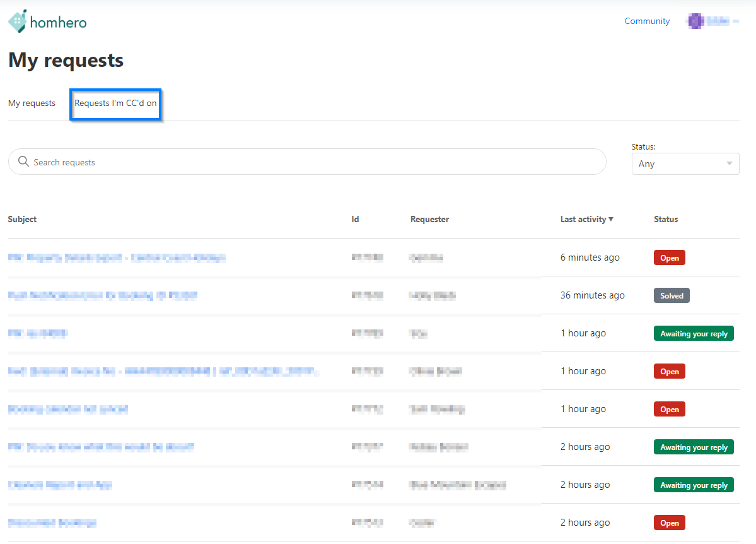Image resolution: width=756 pixels, height=544 pixels.
Task: Click the Open badge on the 6 minutes ago row
Action: pos(669,257)
